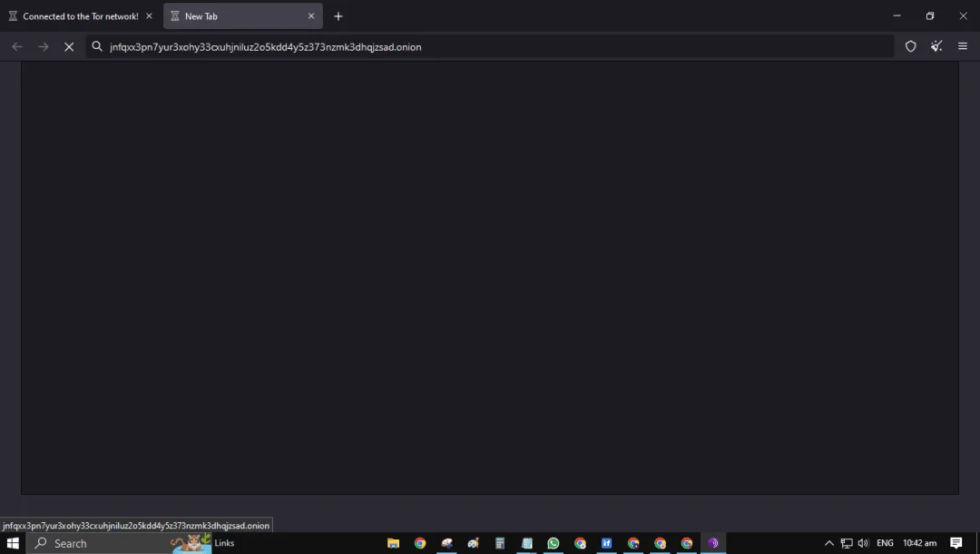Go forward one page

(x=44, y=47)
